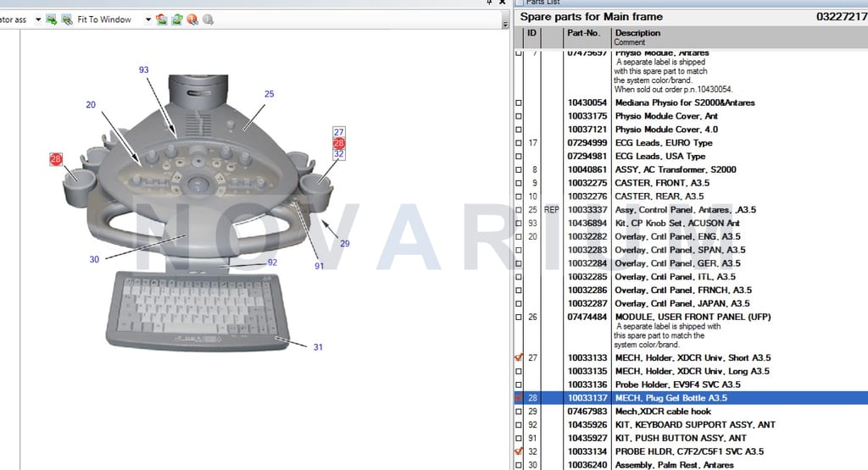This screenshot has height=470, width=868.
Task: Select row Assembly, Palm Rest, Antares
Action: 691,465
